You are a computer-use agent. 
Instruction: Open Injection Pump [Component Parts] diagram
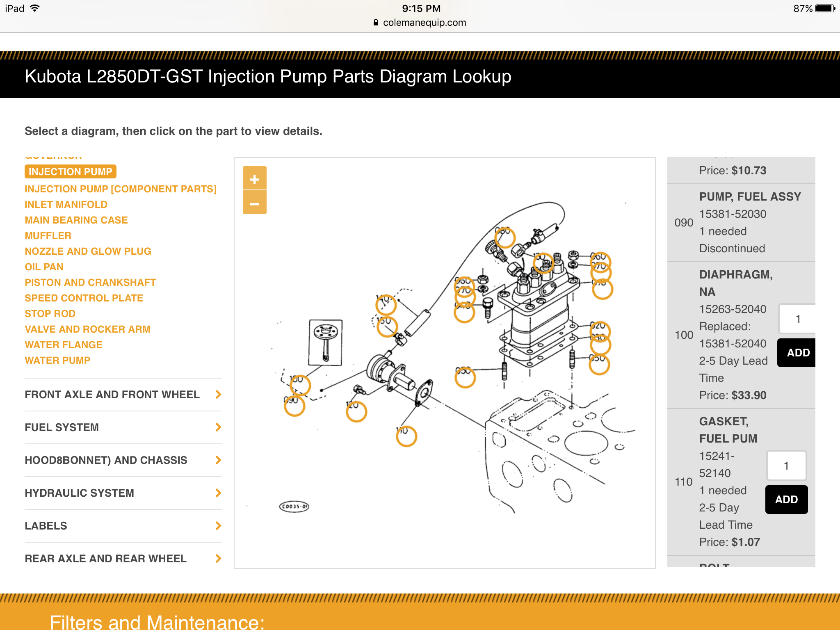tap(121, 189)
